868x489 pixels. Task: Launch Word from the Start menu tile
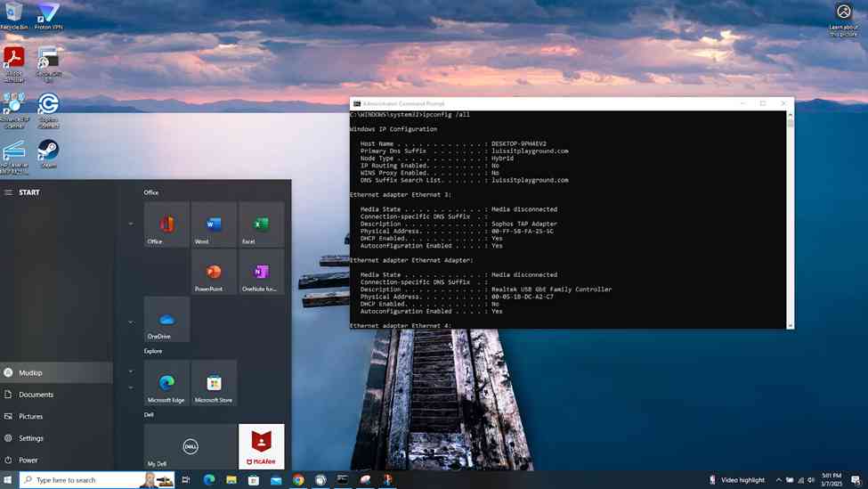214,224
